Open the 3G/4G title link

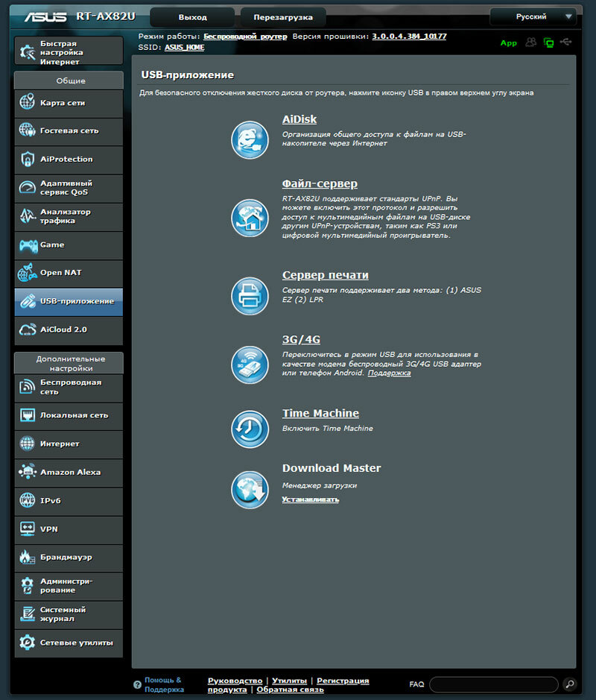(301, 339)
